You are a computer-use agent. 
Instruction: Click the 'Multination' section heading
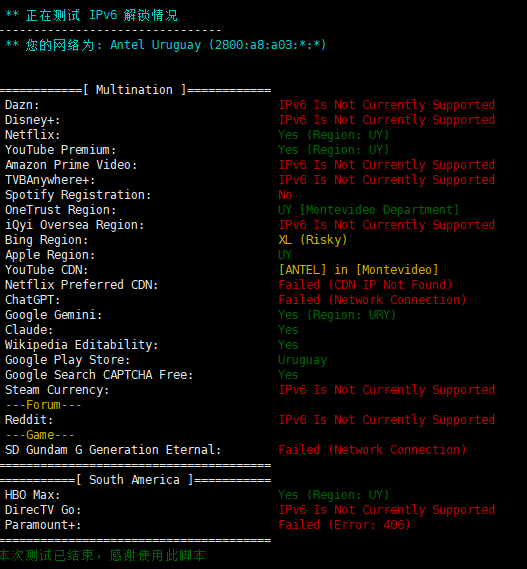pos(134,90)
